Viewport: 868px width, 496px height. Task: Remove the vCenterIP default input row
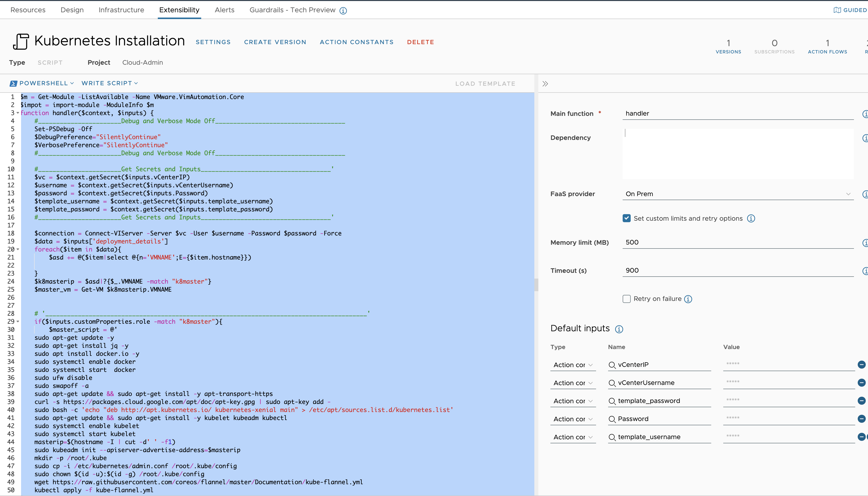(862, 364)
